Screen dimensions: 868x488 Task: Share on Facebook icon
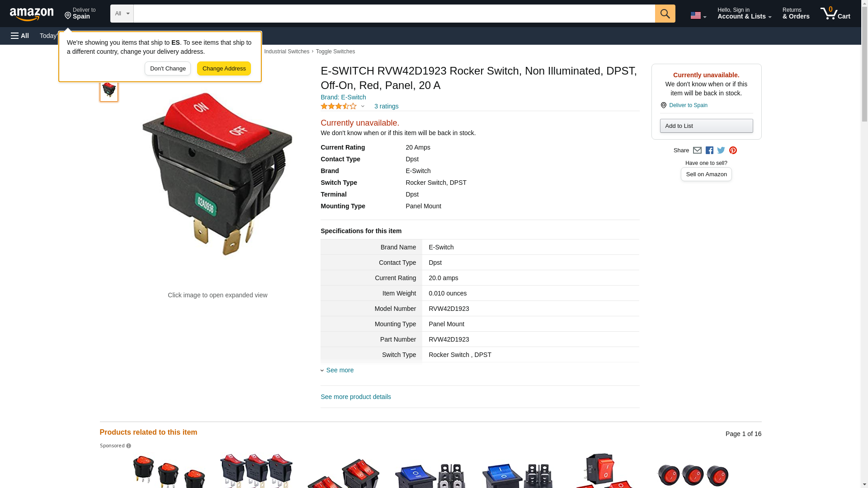709,150
